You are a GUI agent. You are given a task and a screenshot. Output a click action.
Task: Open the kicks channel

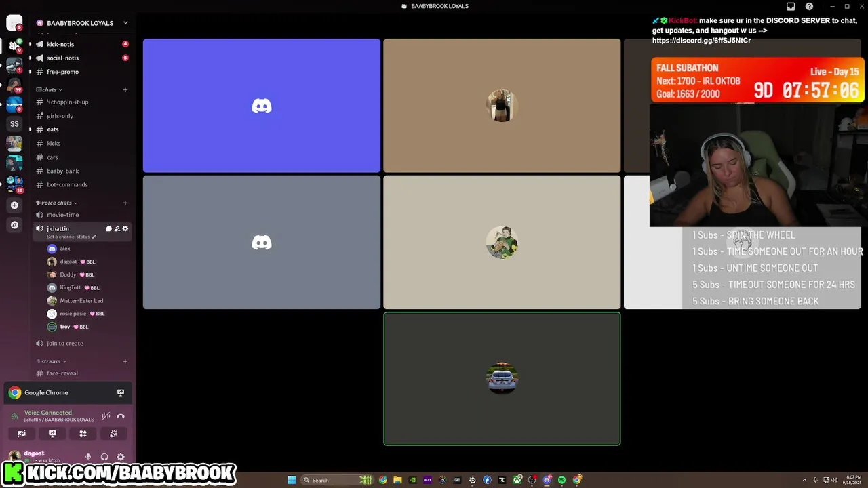tap(82, 143)
